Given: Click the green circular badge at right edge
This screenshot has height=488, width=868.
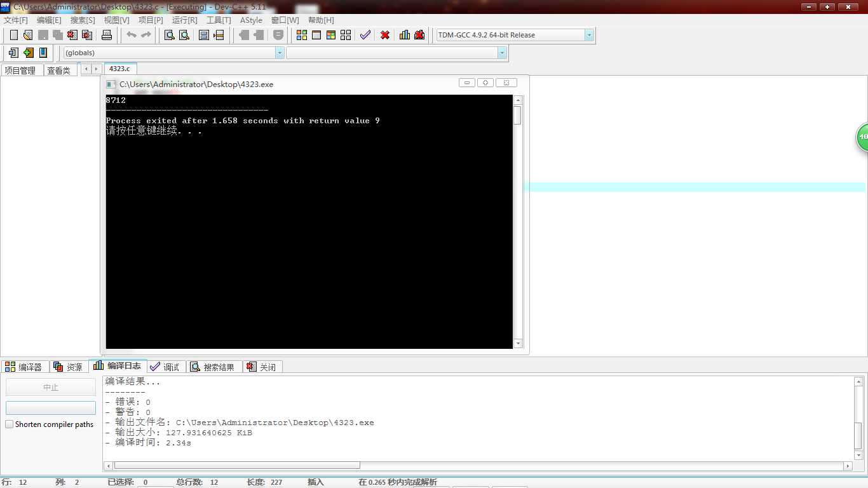Looking at the screenshot, I should point(862,137).
